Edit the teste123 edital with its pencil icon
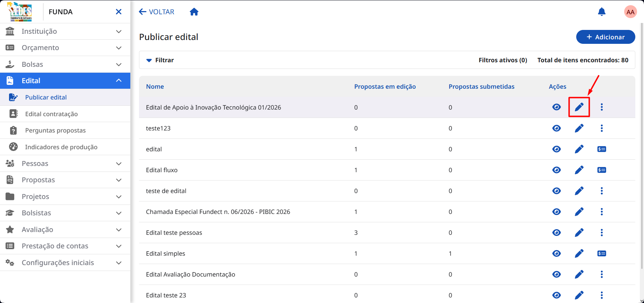Screen dimensions: 644x303 [x=579, y=128]
